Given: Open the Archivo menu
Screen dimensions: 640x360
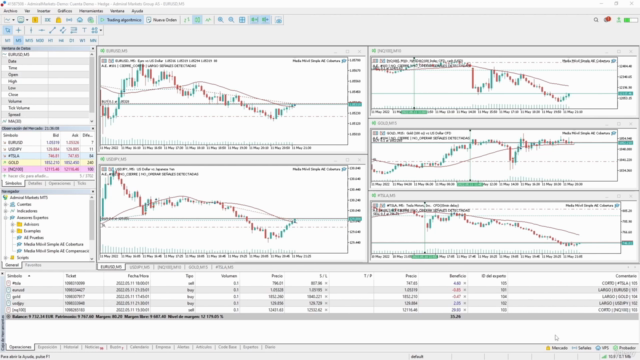Looking at the screenshot, I should coord(10,11).
